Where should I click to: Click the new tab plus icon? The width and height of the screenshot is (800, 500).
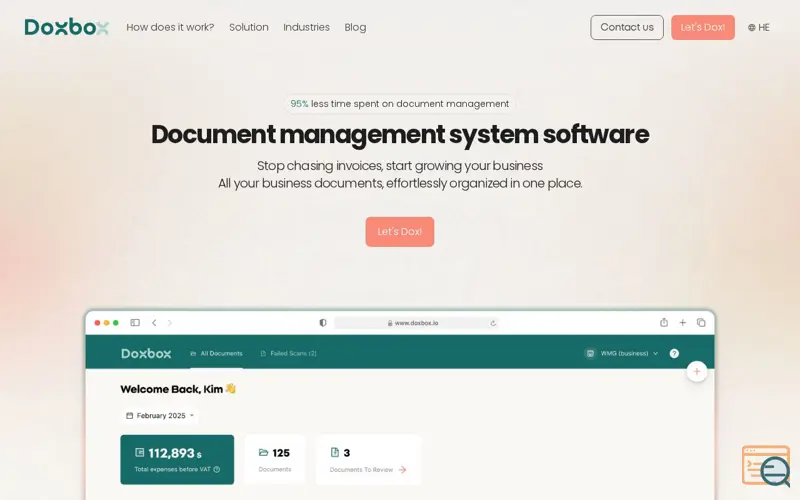[682, 322]
